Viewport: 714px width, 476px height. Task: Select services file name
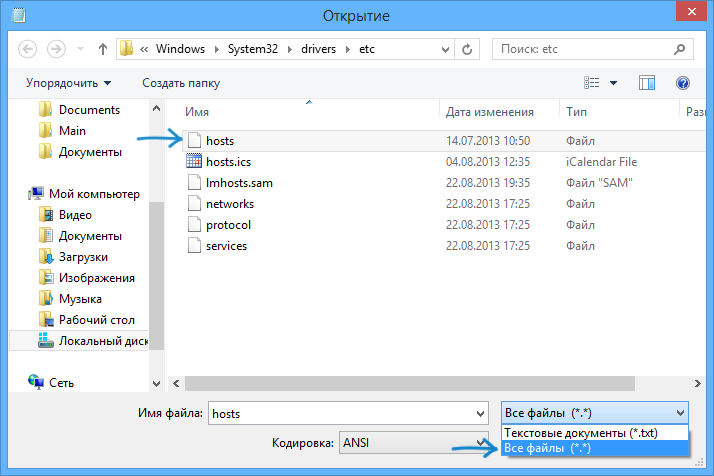(x=226, y=246)
